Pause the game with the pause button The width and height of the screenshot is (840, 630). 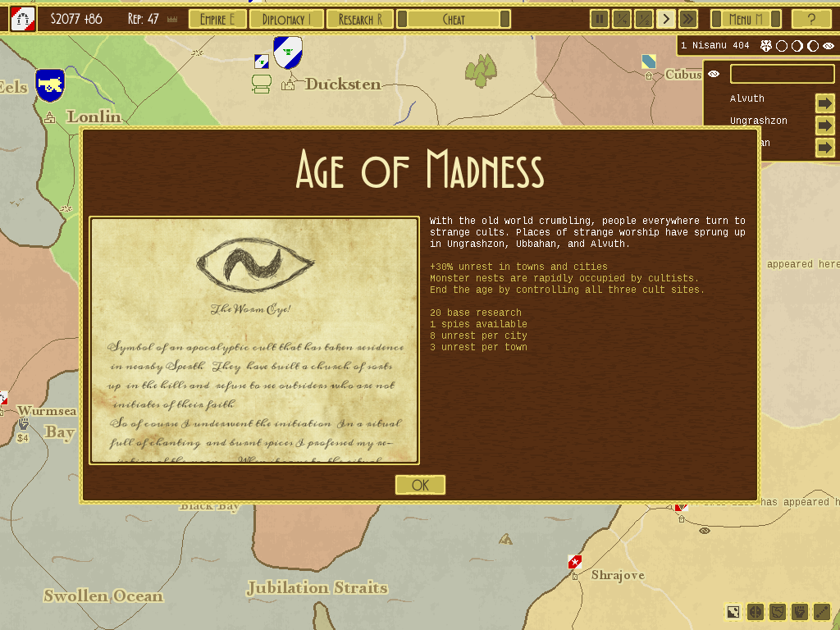coord(600,19)
